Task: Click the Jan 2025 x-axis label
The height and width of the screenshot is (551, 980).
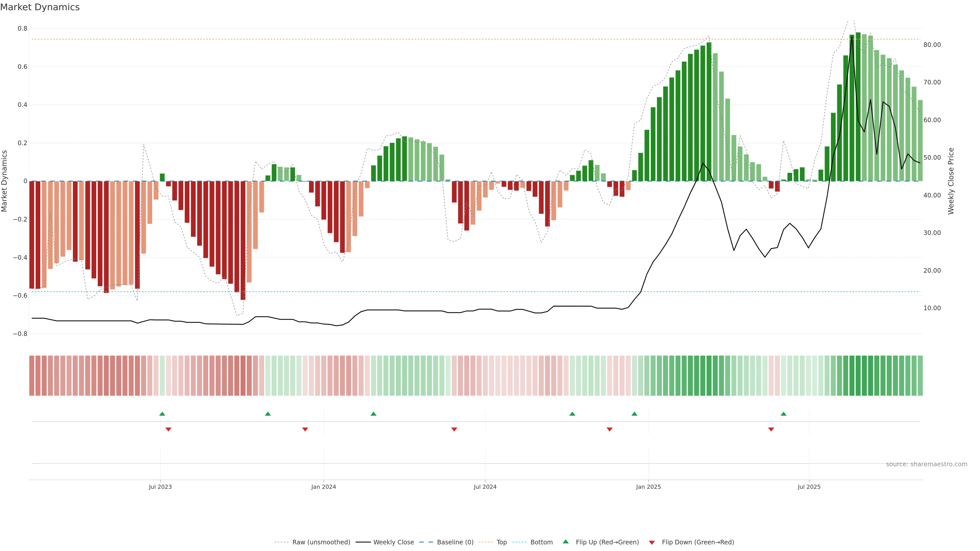Action: (x=648, y=487)
